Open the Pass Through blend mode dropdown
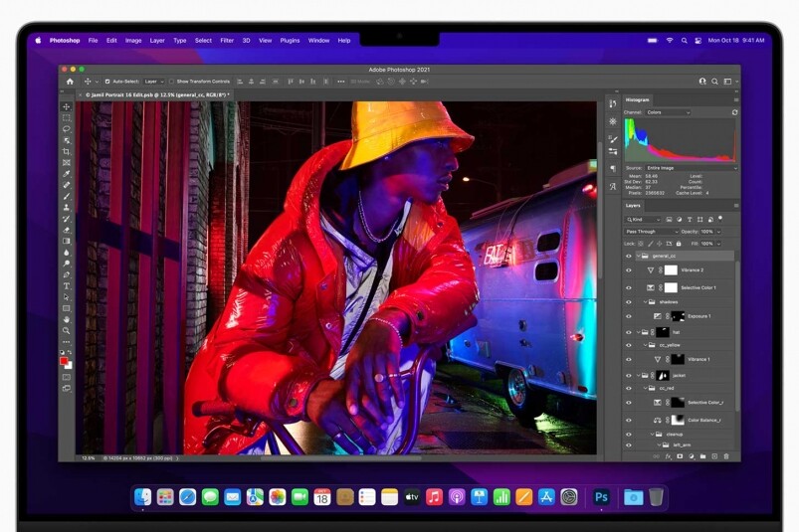799x532 pixels. coord(651,232)
